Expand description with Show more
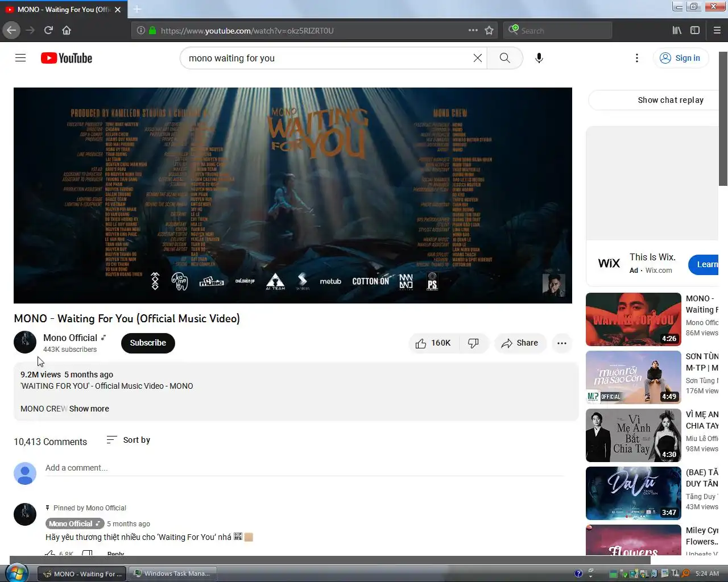The height and width of the screenshot is (582, 728). (89, 409)
